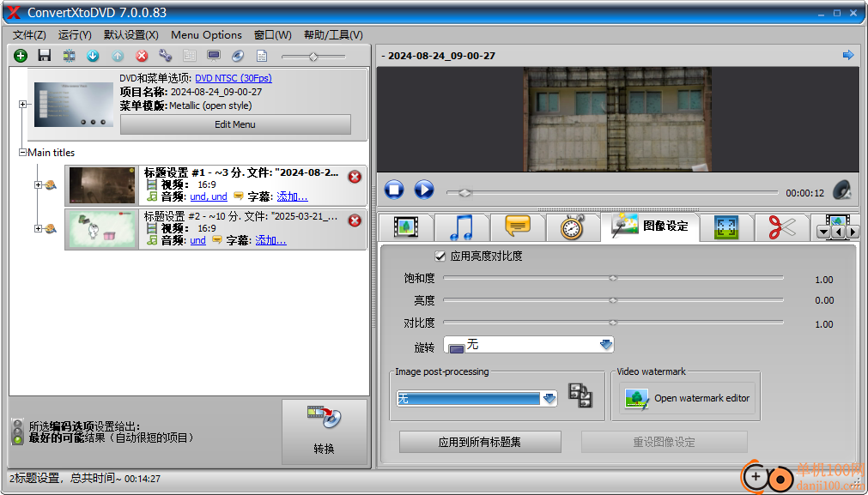The image size is (868, 495).
Task: Click film icon beside title #1 expander
Action: [x=51, y=184]
